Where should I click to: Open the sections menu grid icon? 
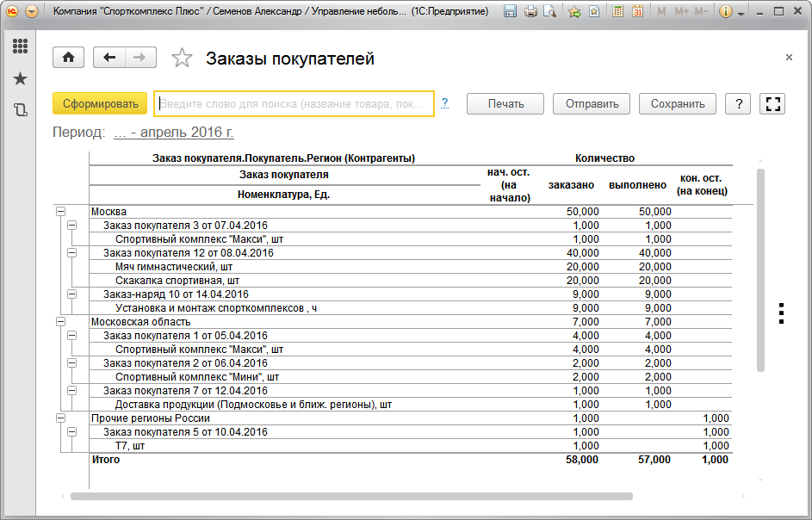(20, 46)
